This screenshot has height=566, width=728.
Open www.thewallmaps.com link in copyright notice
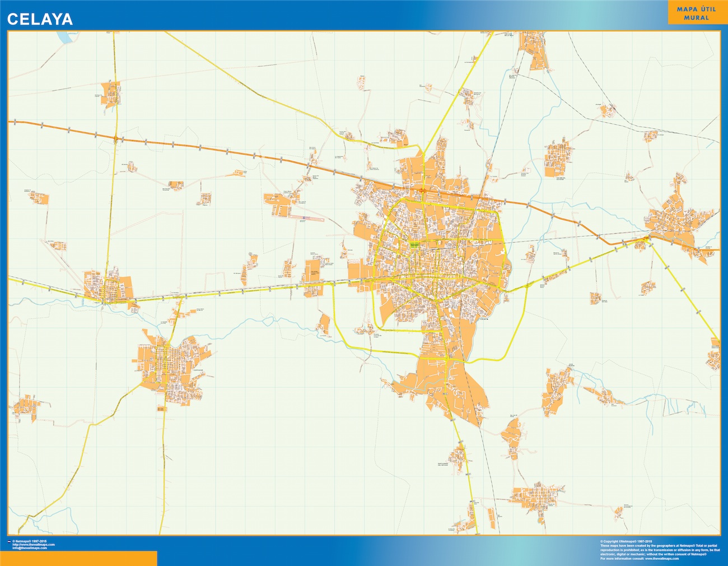pyautogui.click(x=661, y=559)
